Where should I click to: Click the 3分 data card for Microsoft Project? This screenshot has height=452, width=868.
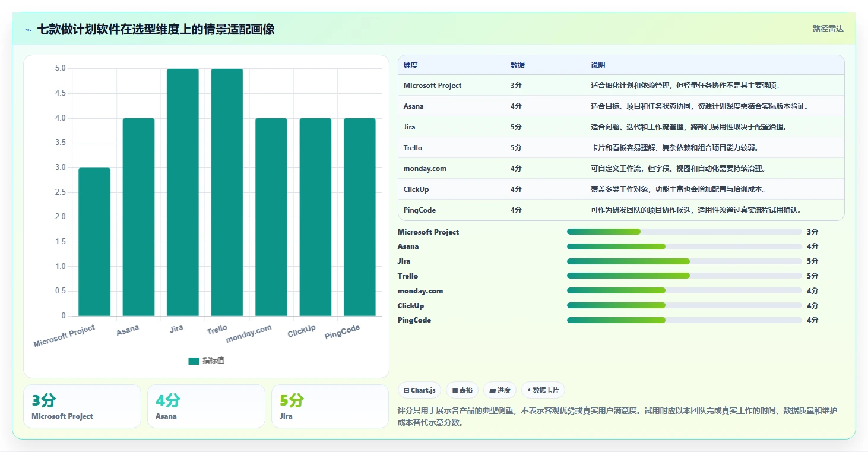pyautogui.click(x=82, y=406)
